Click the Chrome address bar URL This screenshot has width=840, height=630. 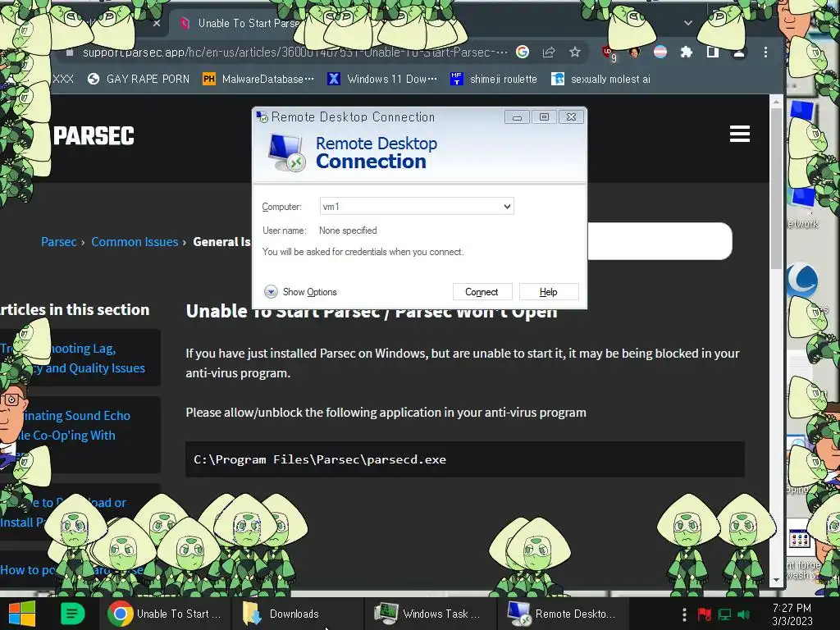tap(294, 52)
